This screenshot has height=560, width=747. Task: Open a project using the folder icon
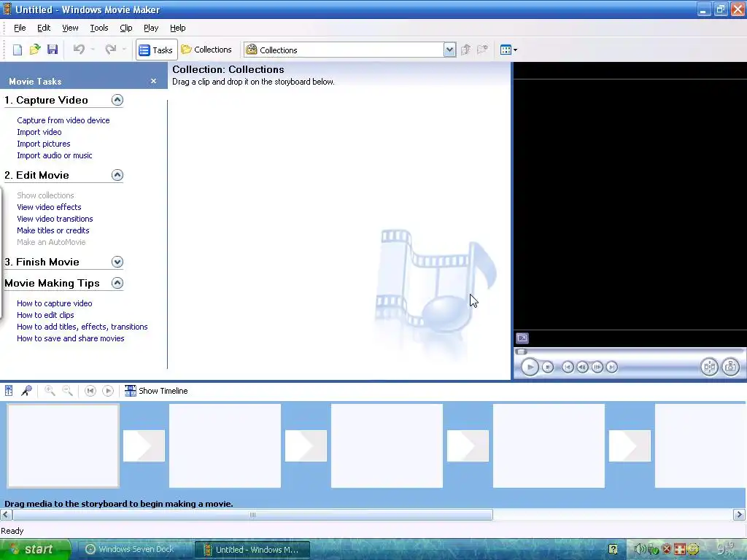click(35, 50)
